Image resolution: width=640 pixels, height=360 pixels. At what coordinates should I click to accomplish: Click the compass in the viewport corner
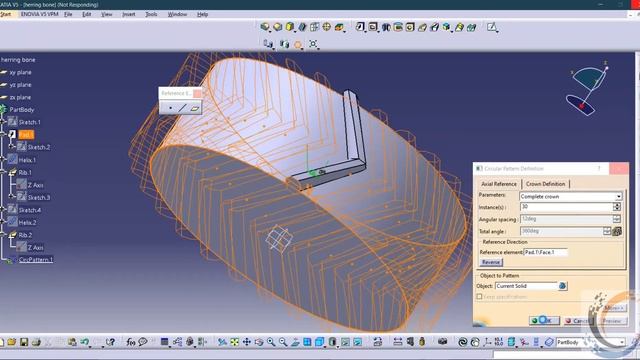coord(587,89)
